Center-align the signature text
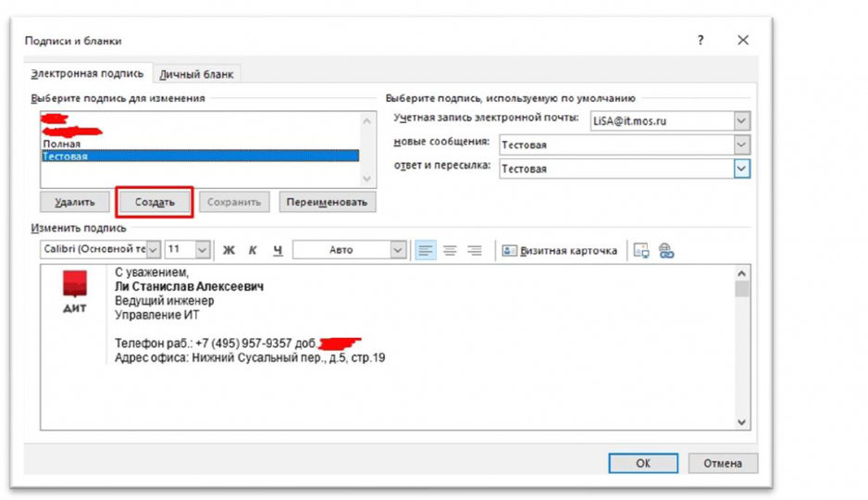Viewport: 868px width, 500px height. tap(450, 250)
